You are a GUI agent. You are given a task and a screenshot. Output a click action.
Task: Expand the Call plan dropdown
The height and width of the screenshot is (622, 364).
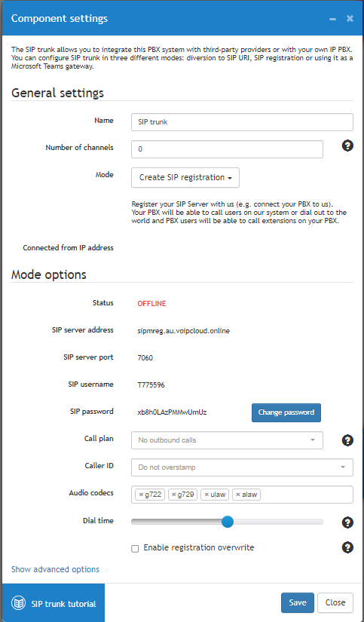click(x=227, y=440)
